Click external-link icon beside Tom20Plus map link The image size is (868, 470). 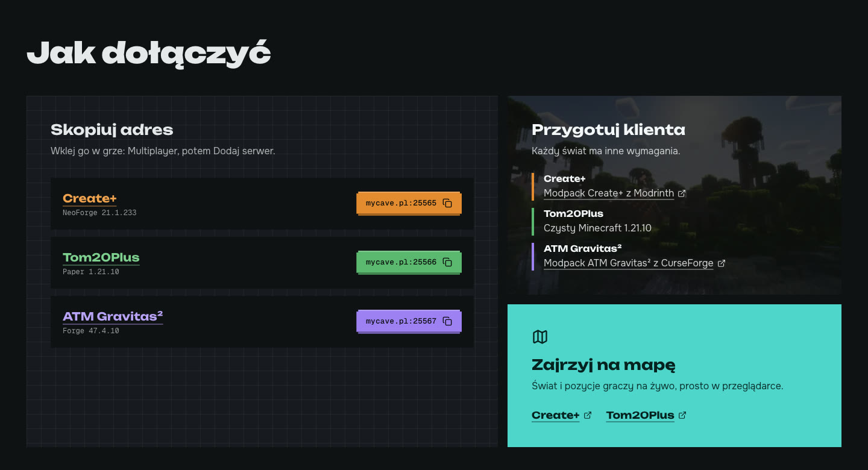[x=682, y=415]
